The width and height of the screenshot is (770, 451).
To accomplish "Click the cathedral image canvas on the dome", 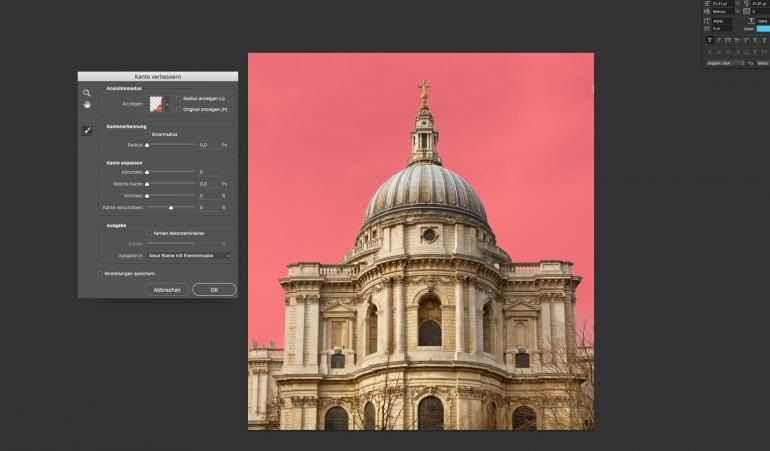I will [x=425, y=192].
